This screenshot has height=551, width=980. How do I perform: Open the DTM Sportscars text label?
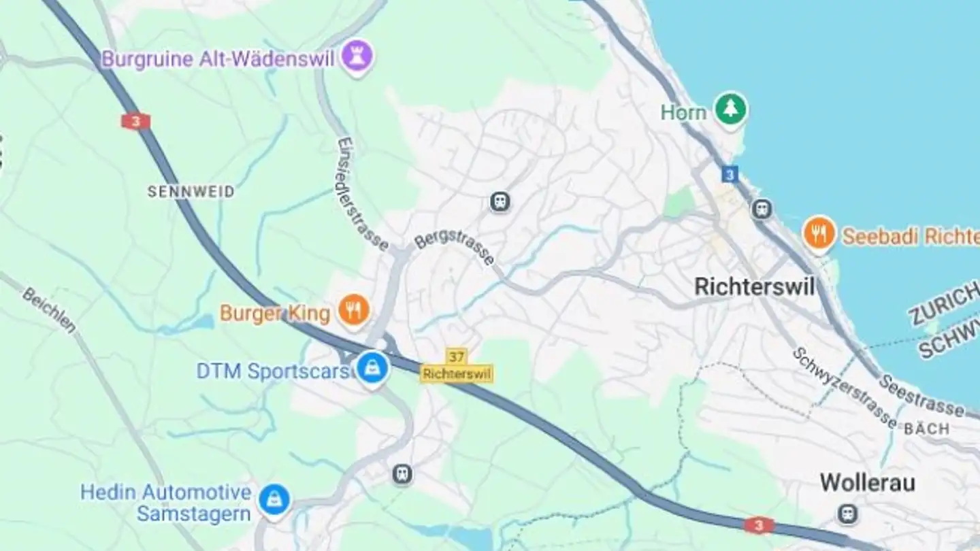(273, 371)
